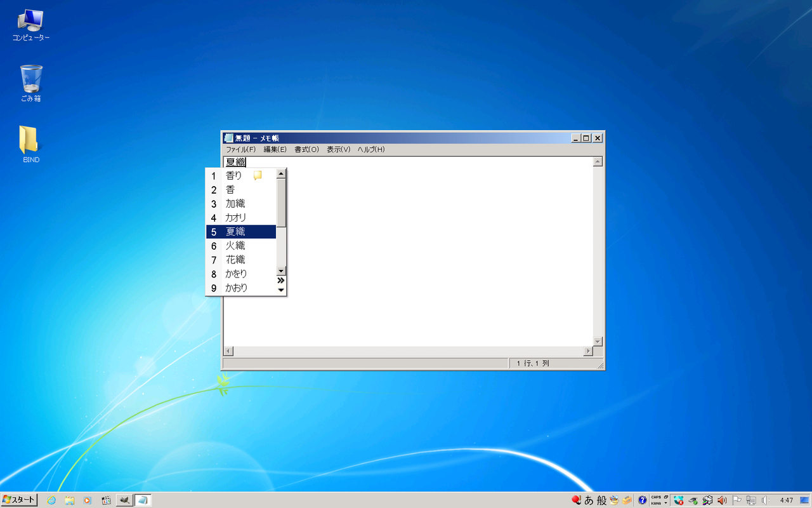Choose candidate 3 加織
812x508 pixels.
tap(241, 204)
